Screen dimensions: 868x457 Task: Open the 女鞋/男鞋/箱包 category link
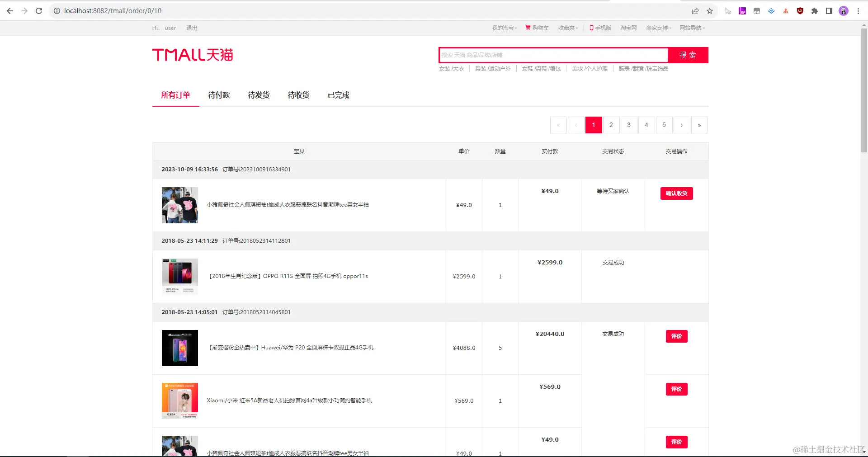(541, 69)
